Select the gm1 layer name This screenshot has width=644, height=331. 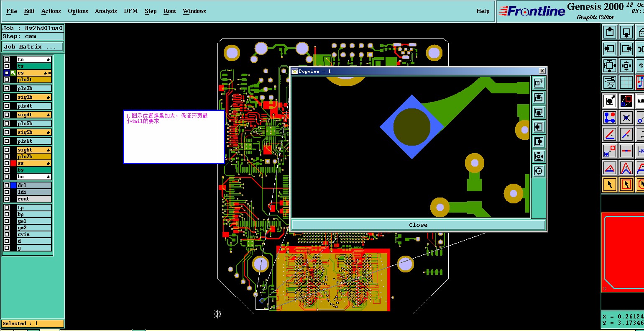34,221
